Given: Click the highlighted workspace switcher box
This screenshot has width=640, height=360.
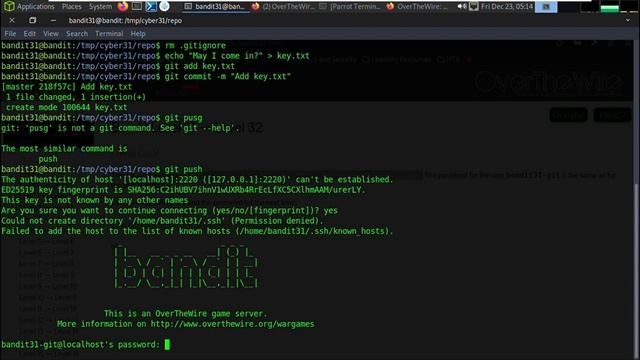Looking at the screenshot, I should pos(546,7).
